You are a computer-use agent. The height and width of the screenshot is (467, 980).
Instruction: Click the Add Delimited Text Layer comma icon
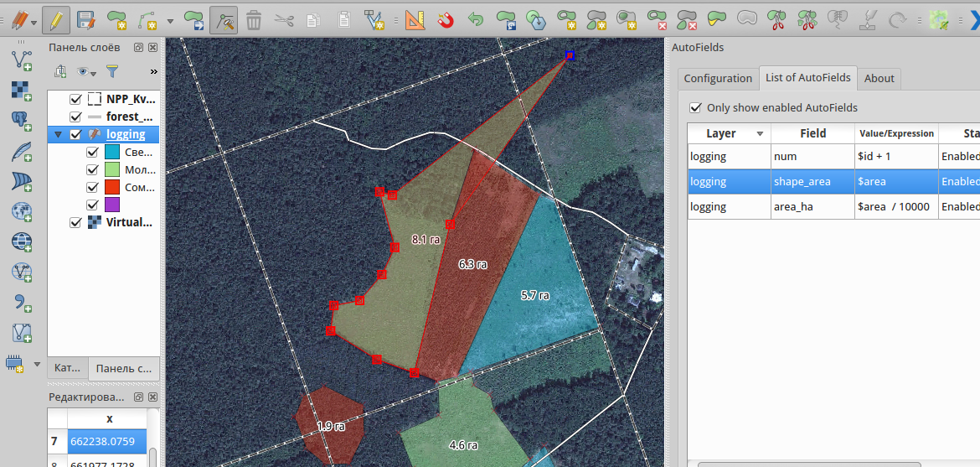pyautogui.click(x=22, y=303)
